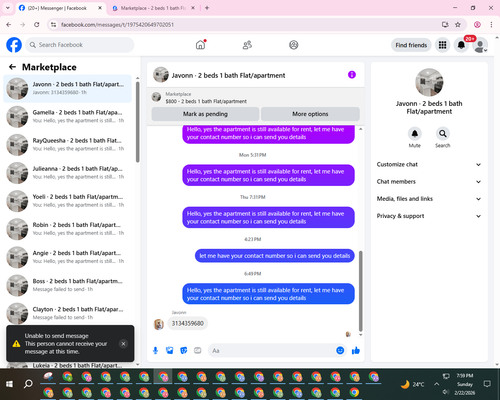Choose a GIF icon in composer
This screenshot has height=400, width=500.
[198, 350]
